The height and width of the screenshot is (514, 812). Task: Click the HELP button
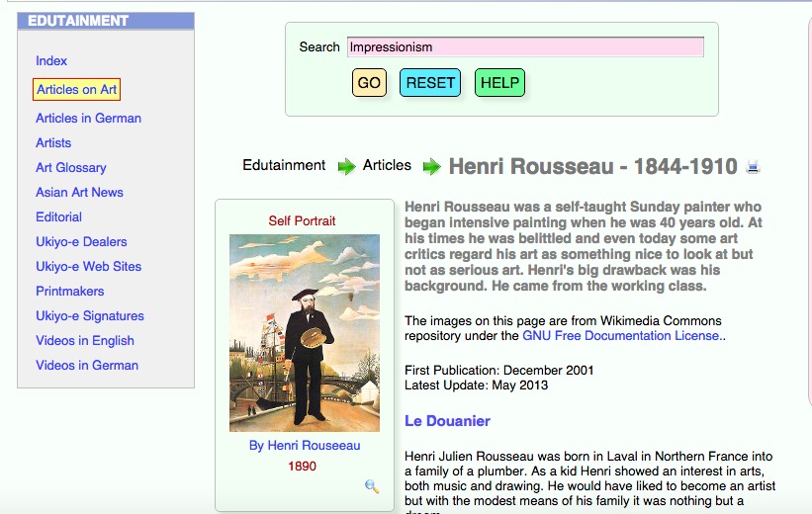tap(499, 83)
